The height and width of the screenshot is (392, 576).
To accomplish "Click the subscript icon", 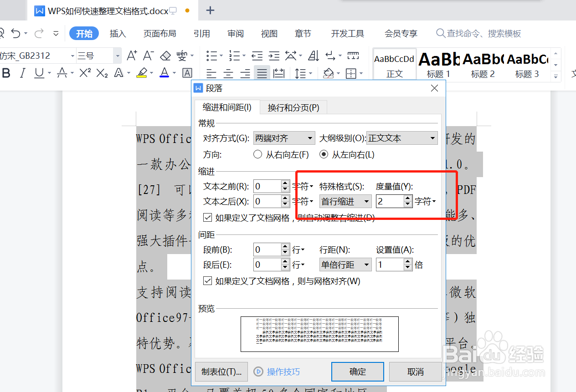I will click(101, 72).
